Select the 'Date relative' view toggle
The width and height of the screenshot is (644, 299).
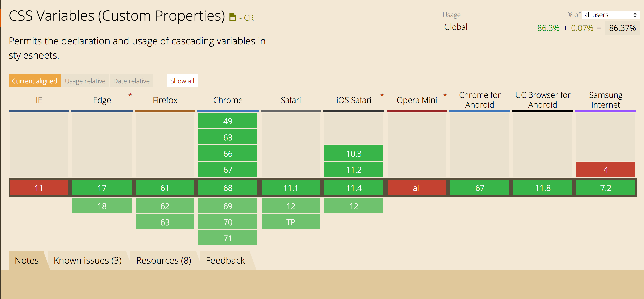coord(131,81)
